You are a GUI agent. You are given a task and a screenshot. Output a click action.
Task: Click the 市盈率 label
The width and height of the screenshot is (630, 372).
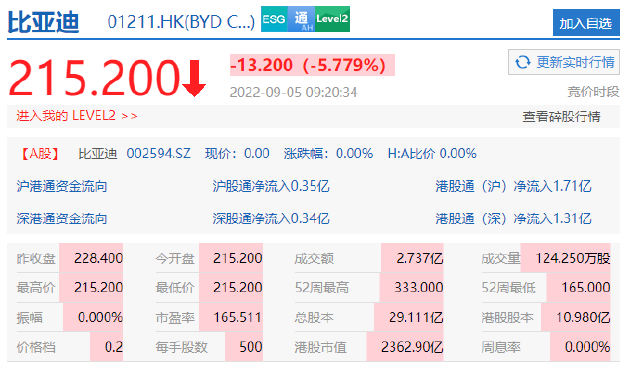[175, 318]
